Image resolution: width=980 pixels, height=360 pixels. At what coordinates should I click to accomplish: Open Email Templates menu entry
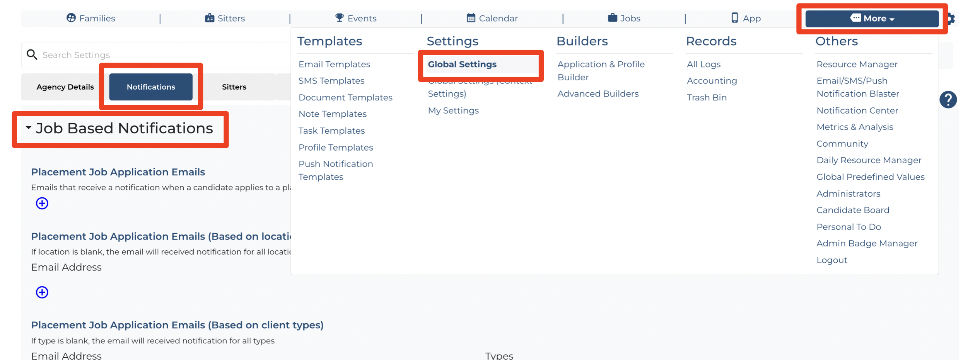coord(334,64)
